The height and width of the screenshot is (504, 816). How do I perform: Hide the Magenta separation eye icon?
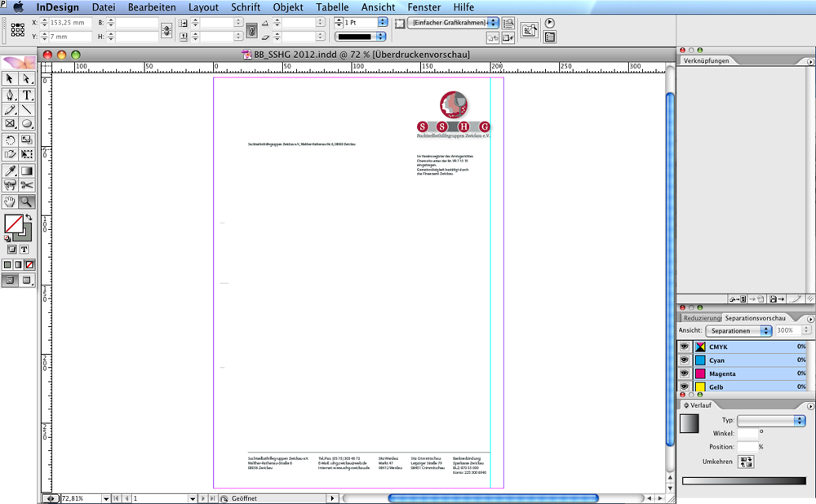point(685,374)
